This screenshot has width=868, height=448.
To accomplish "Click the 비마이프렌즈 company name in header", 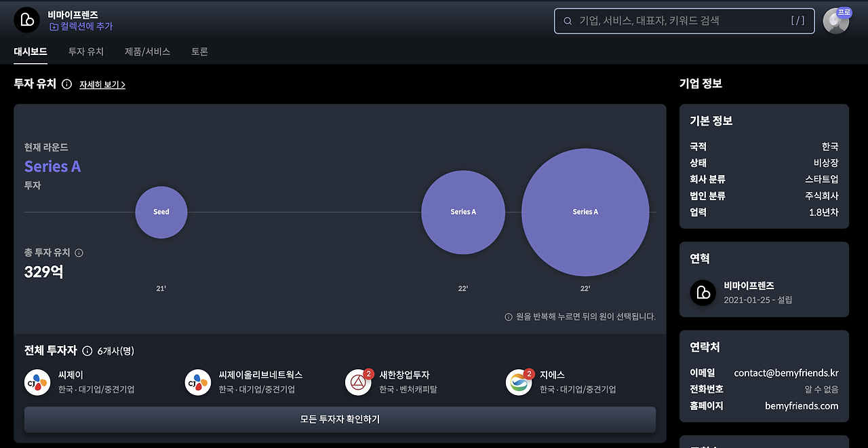I will point(73,14).
